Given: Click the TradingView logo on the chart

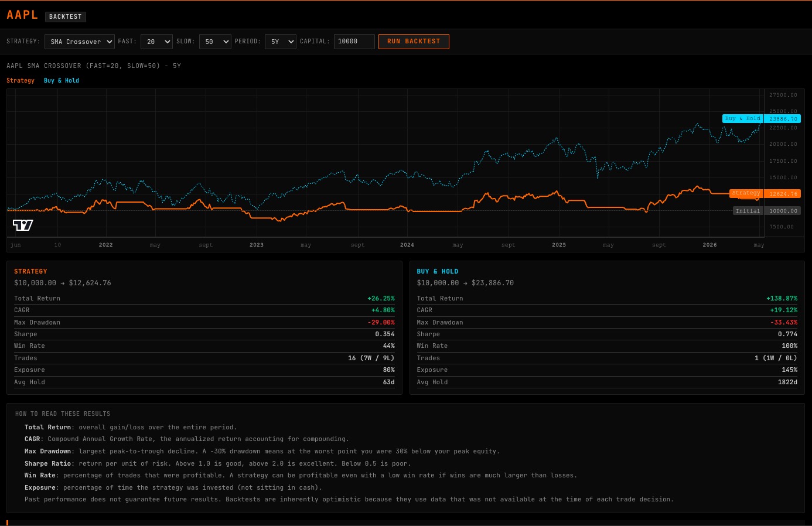Looking at the screenshot, I should tap(23, 225).
